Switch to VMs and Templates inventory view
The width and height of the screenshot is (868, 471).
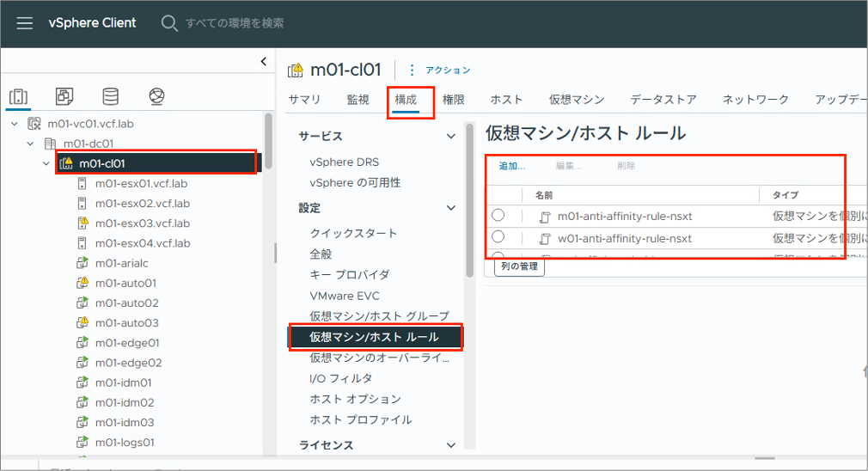64,96
